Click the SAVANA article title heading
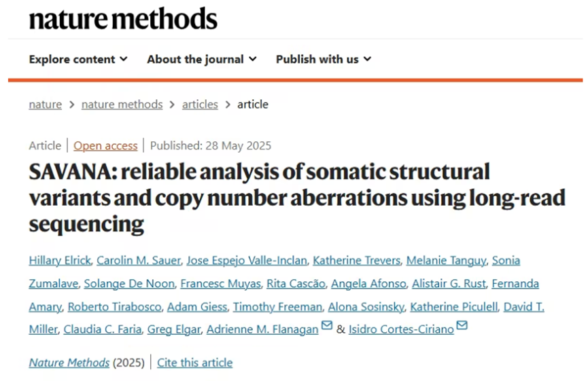Image resolution: width=588 pixels, height=381 pixels. pyautogui.click(x=297, y=197)
